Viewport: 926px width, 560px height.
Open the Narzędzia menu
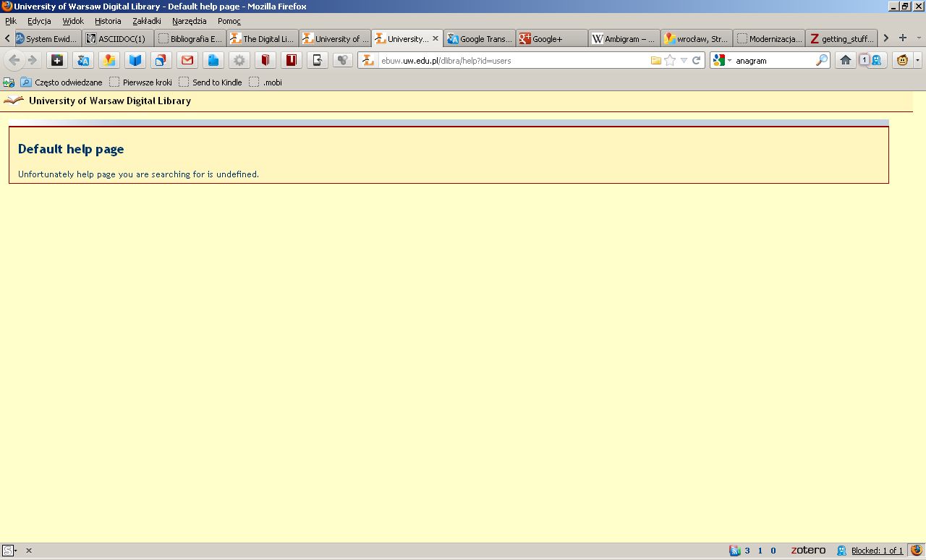click(x=190, y=21)
